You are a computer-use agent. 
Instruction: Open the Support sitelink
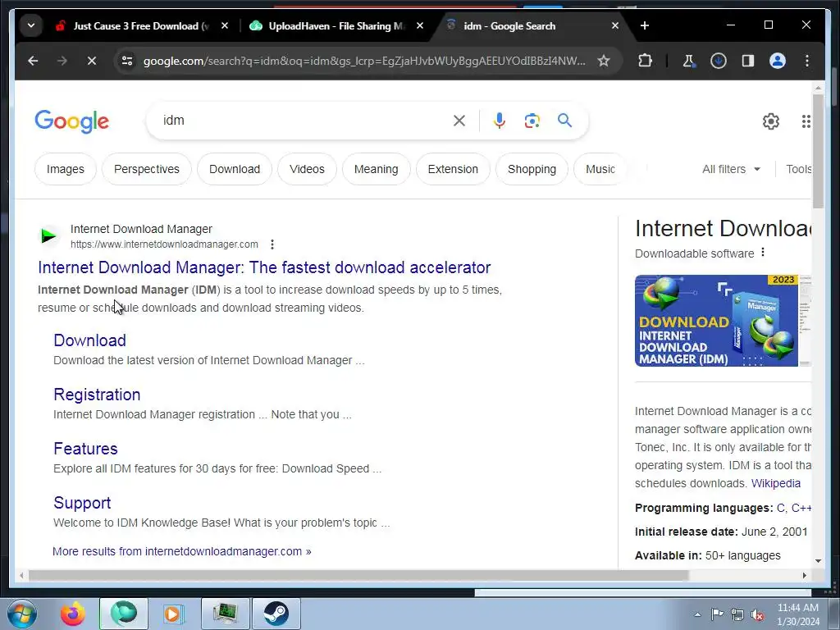click(82, 503)
